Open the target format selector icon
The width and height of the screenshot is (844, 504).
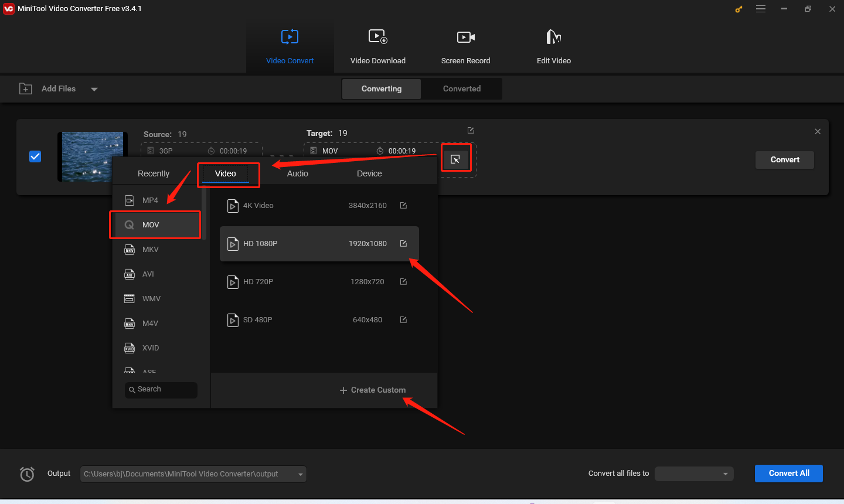coord(455,159)
